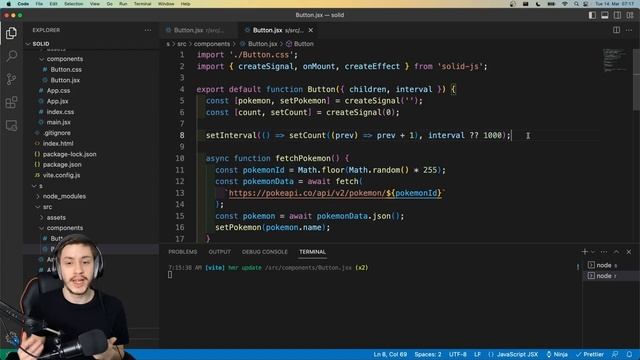
Task: Toggle secondary side bar layout icon
Action: (x=618, y=15)
